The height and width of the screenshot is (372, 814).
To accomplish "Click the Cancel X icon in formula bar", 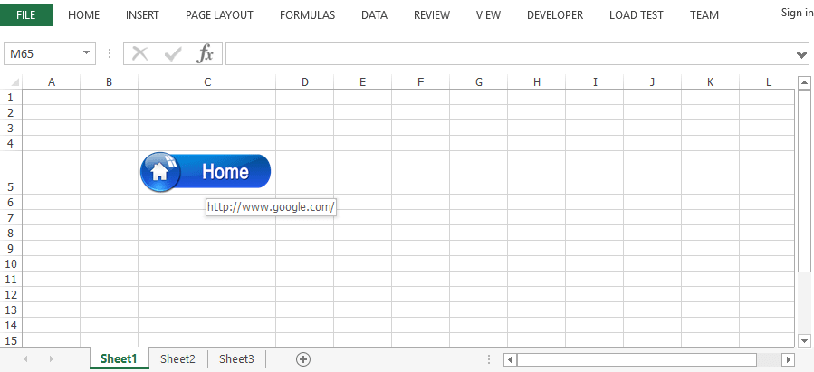I will [x=140, y=53].
